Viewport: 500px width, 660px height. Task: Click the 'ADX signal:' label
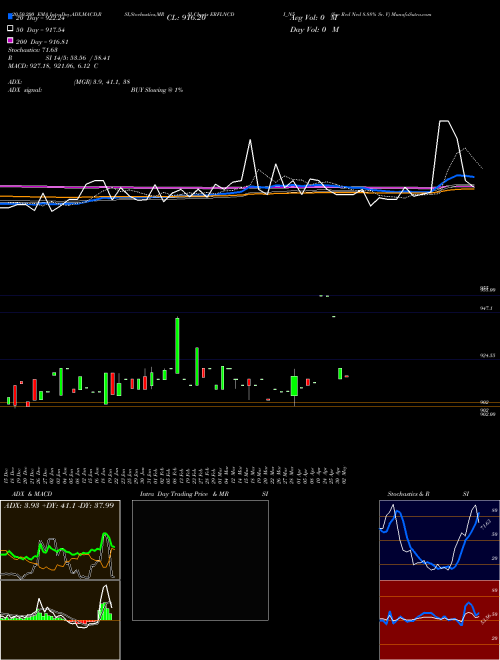tap(25, 90)
